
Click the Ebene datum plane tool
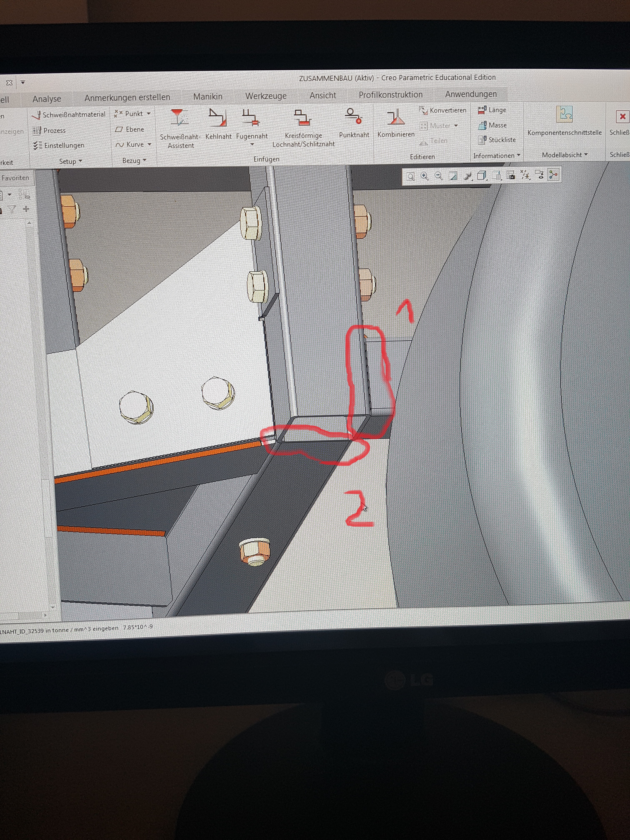[130, 130]
